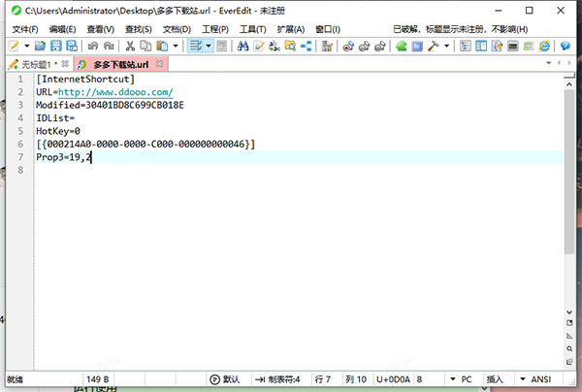Click the Save file disk icon
This screenshot has height=392, width=582.
tap(56, 46)
